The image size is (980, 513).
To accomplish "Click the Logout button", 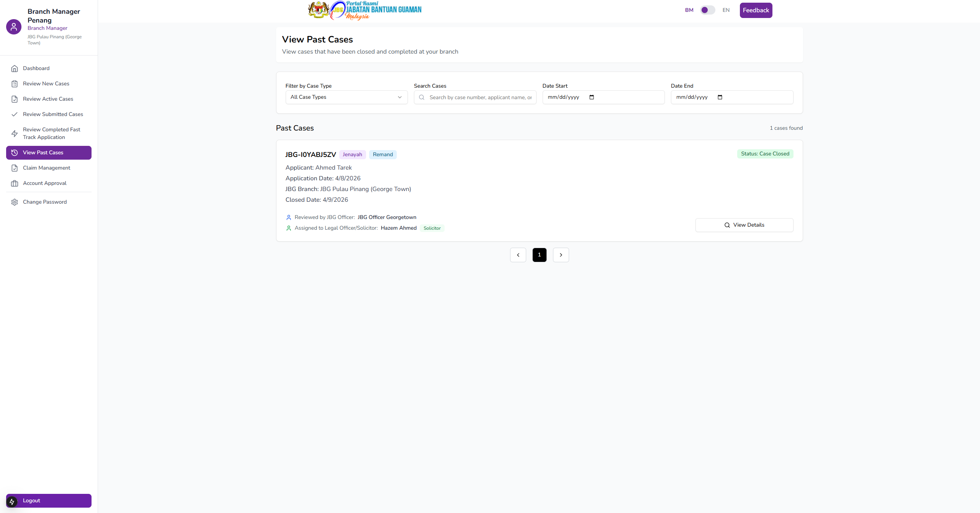I will tap(49, 501).
